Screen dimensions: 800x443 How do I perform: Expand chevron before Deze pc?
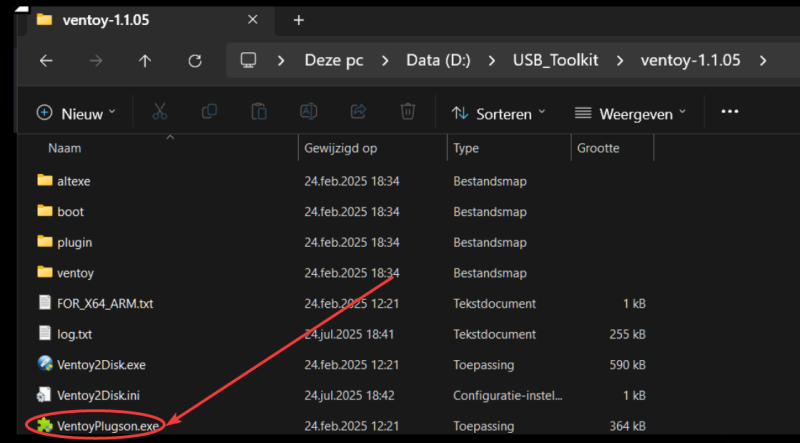pyautogui.click(x=281, y=61)
